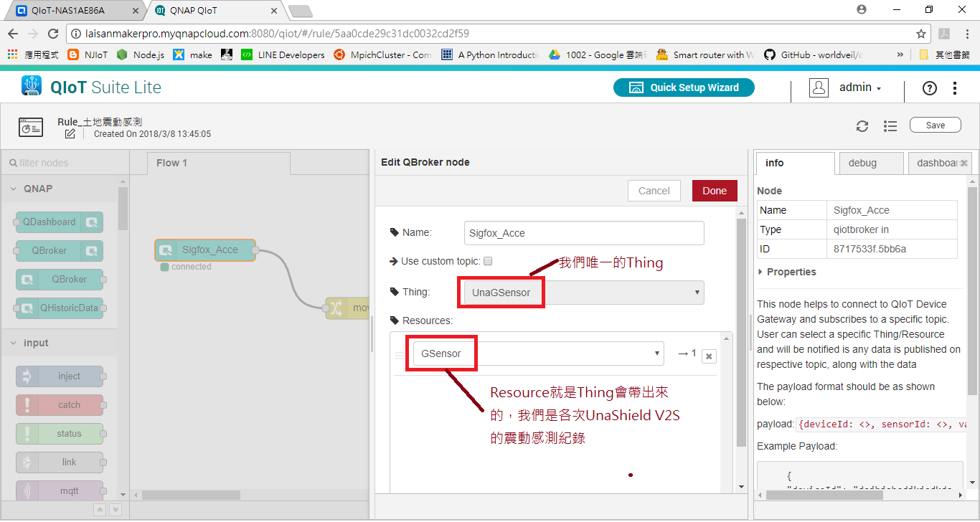980x522 pixels.
Task: Launch the Quick Setup Wizard
Action: point(684,87)
